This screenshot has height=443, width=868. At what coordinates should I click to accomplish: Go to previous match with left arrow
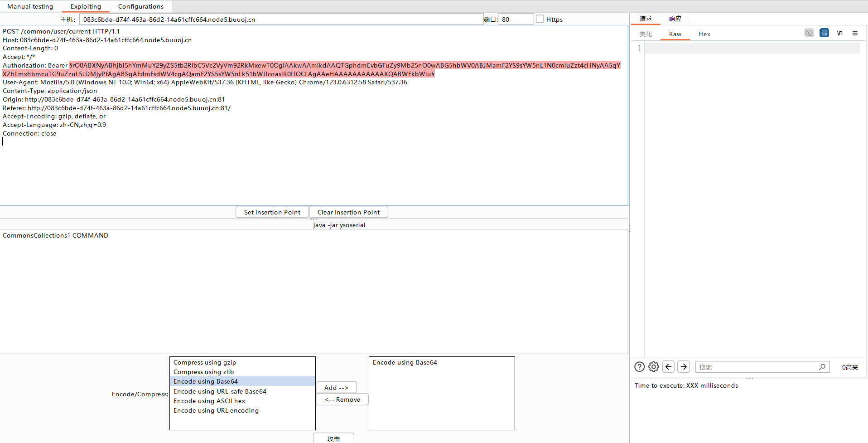668,367
